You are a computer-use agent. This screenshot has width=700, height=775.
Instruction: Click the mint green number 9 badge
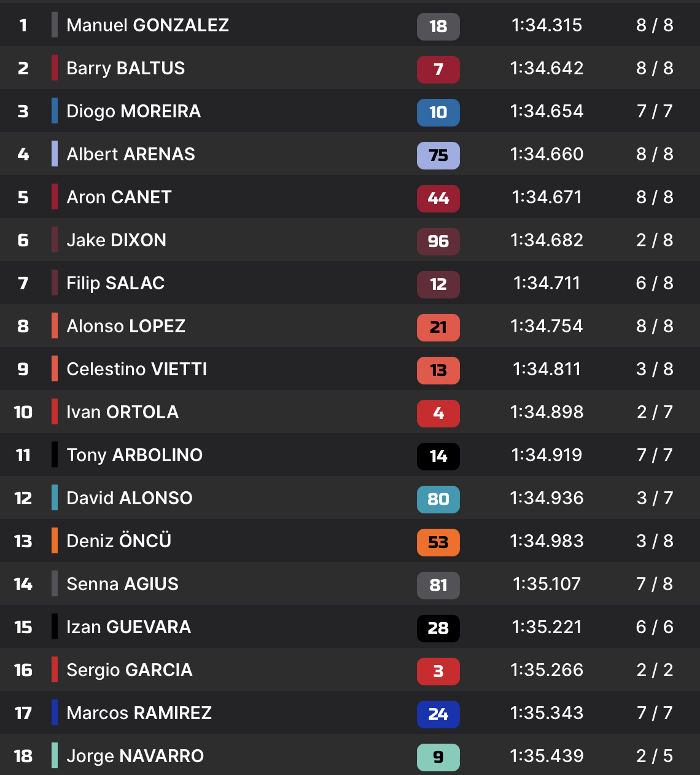coord(438,757)
